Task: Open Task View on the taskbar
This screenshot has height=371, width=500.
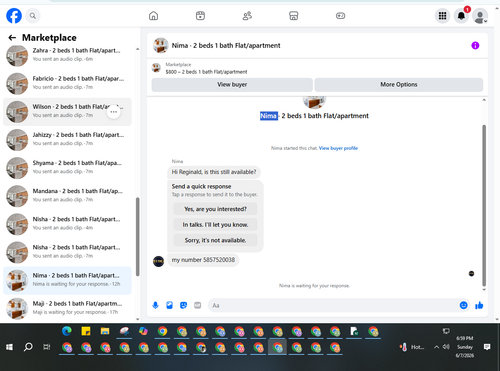Action: (x=47, y=347)
